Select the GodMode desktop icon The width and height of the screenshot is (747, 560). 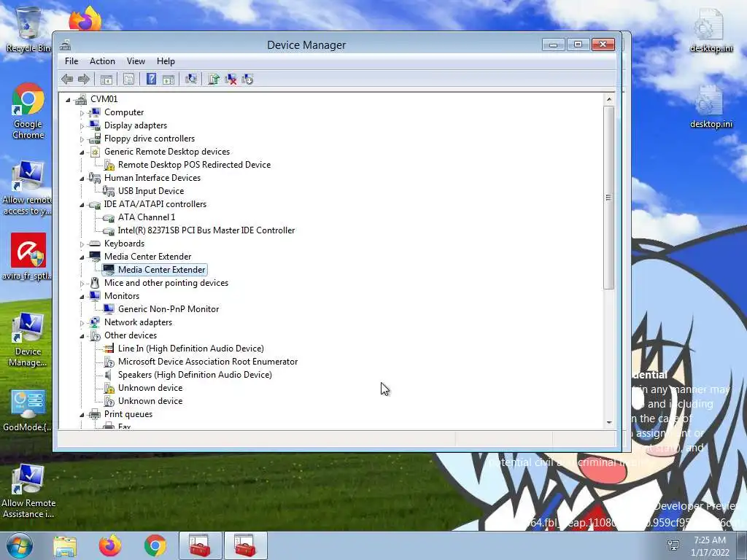click(28, 411)
